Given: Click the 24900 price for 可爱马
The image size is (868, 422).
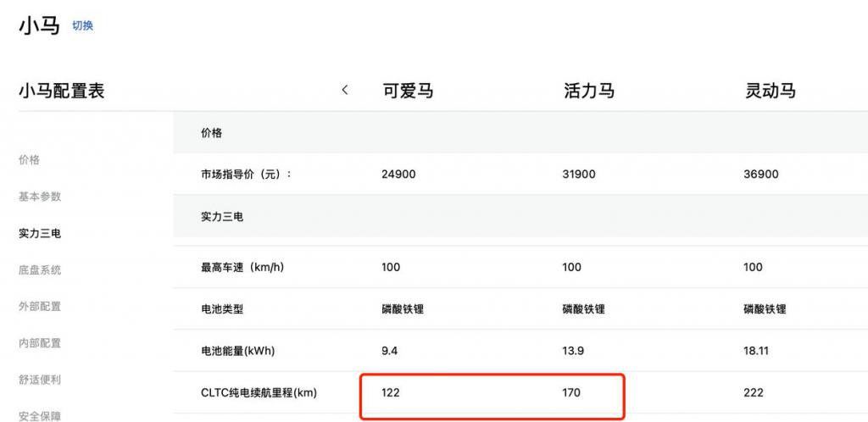Looking at the screenshot, I should tap(398, 175).
